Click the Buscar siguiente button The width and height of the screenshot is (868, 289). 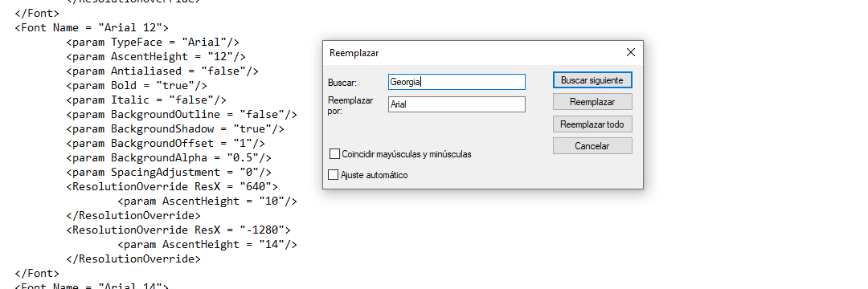[x=592, y=80]
